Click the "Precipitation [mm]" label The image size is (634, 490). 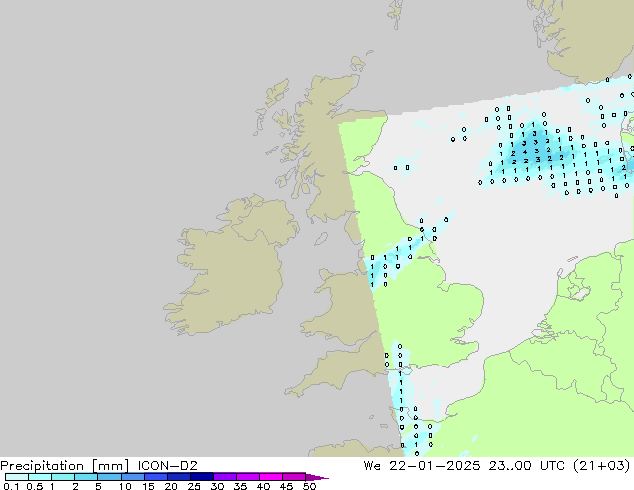64,465
